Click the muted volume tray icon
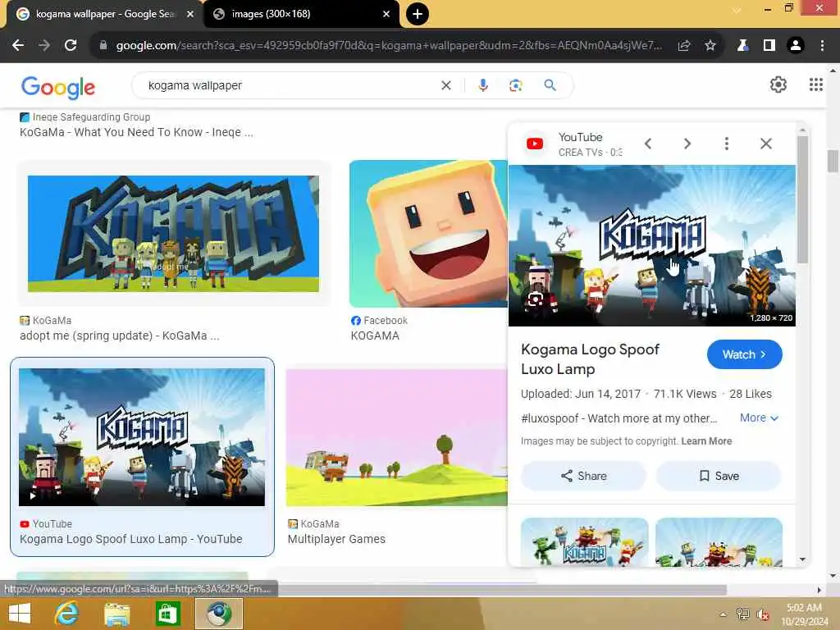The width and height of the screenshot is (840, 630). tap(763, 614)
